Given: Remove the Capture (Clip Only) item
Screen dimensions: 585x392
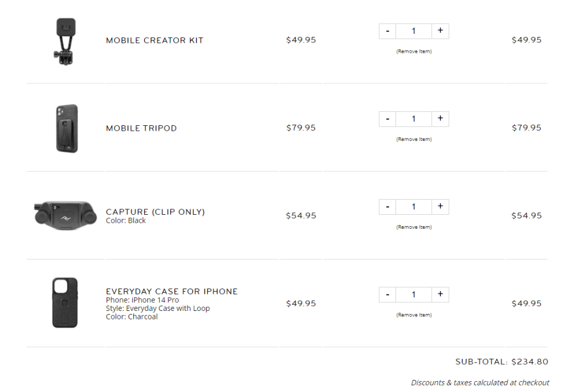Looking at the screenshot, I should coord(414,227).
